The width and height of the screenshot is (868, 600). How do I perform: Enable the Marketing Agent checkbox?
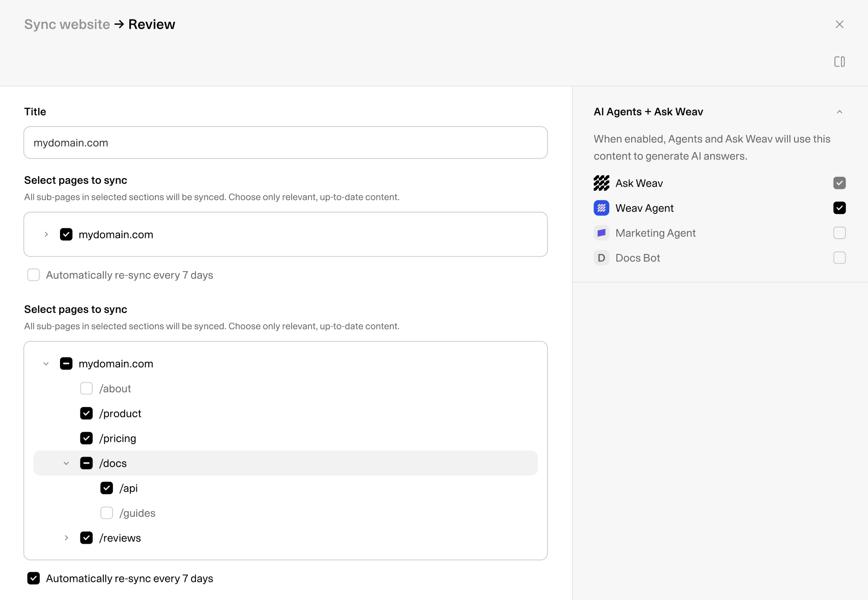pyautogui.click(x=839, y=233)
